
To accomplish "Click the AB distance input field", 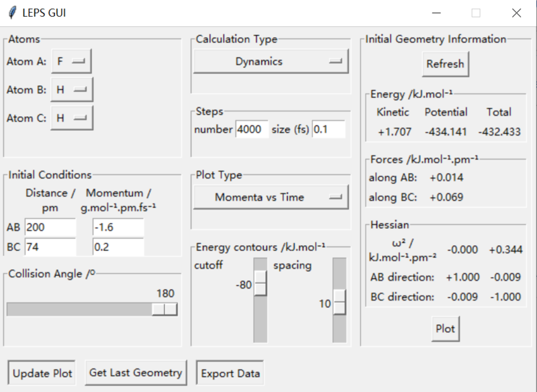I will coord(50,228).
